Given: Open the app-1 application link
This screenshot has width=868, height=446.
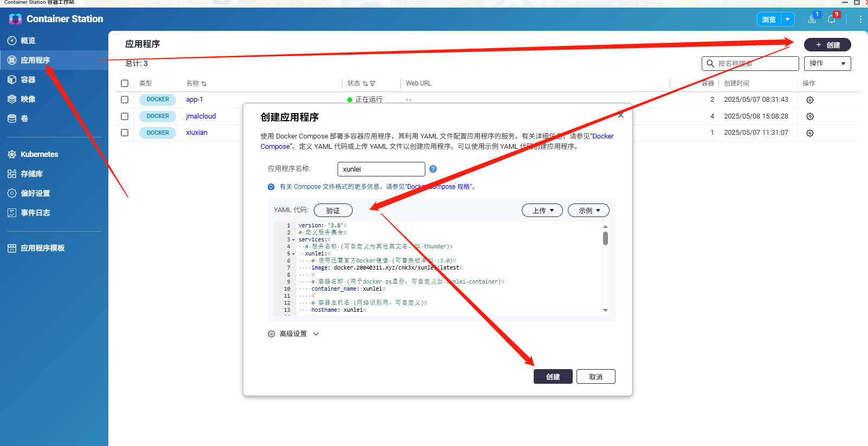Looking at the screenshot, I should tap(195, 100).
